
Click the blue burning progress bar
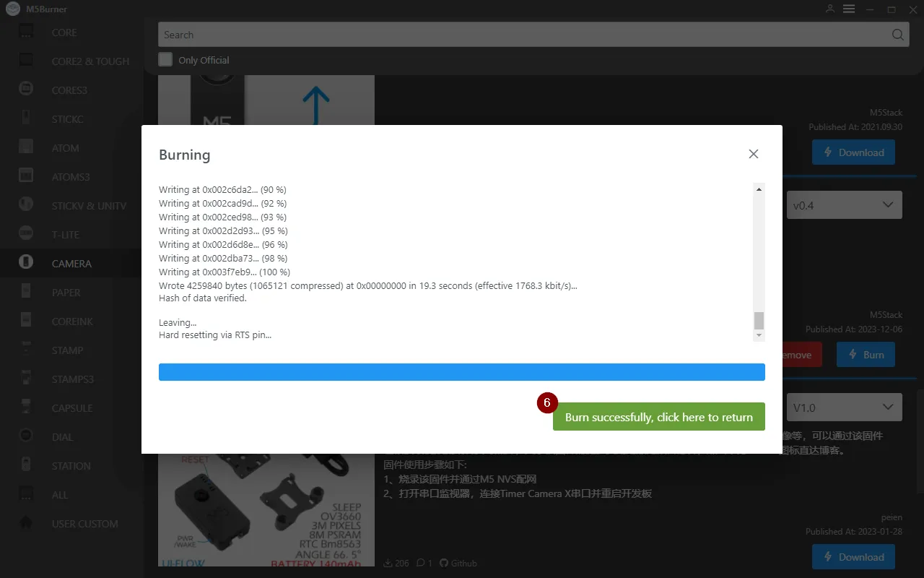461,372
